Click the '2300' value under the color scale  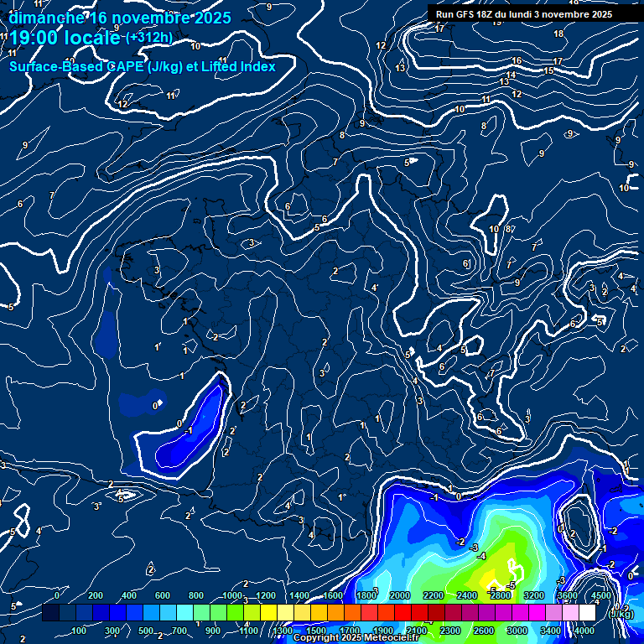click(450, 631)
